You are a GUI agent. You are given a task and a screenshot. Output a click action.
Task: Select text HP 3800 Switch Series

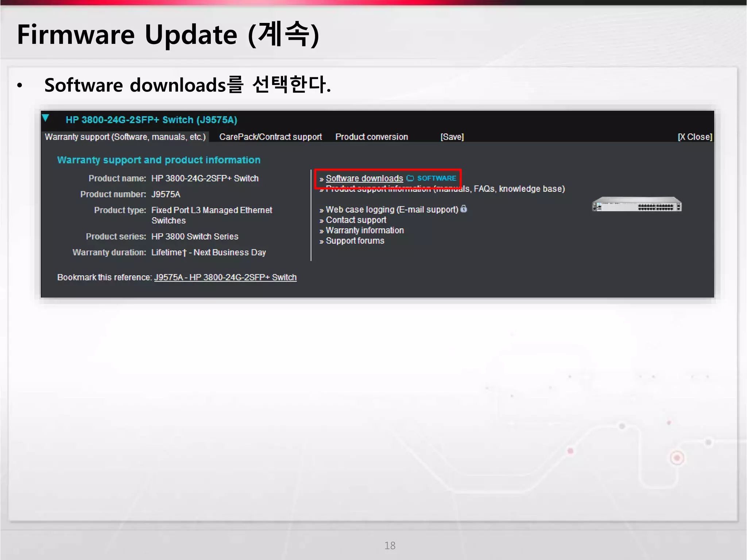tap(195, 237)
